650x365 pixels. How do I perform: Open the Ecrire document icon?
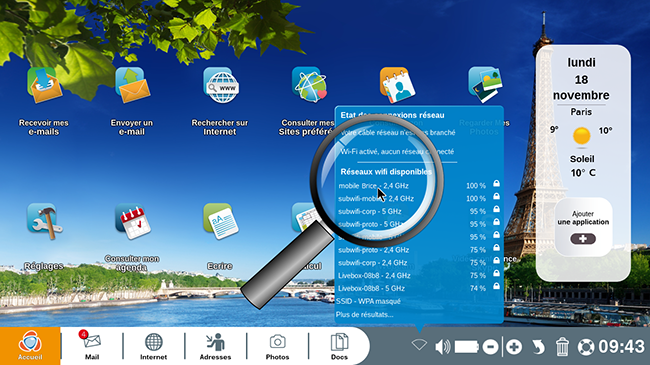[x=220, y=221]
